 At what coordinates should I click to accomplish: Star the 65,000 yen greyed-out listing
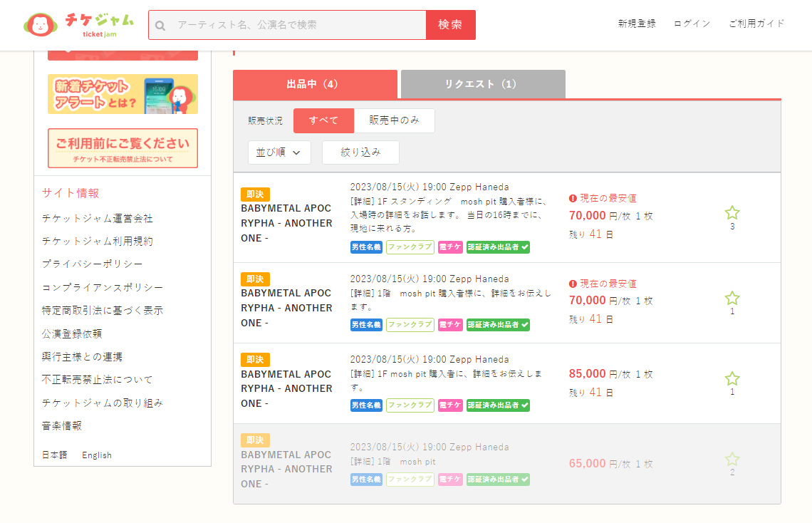click(x=732, y=460)
